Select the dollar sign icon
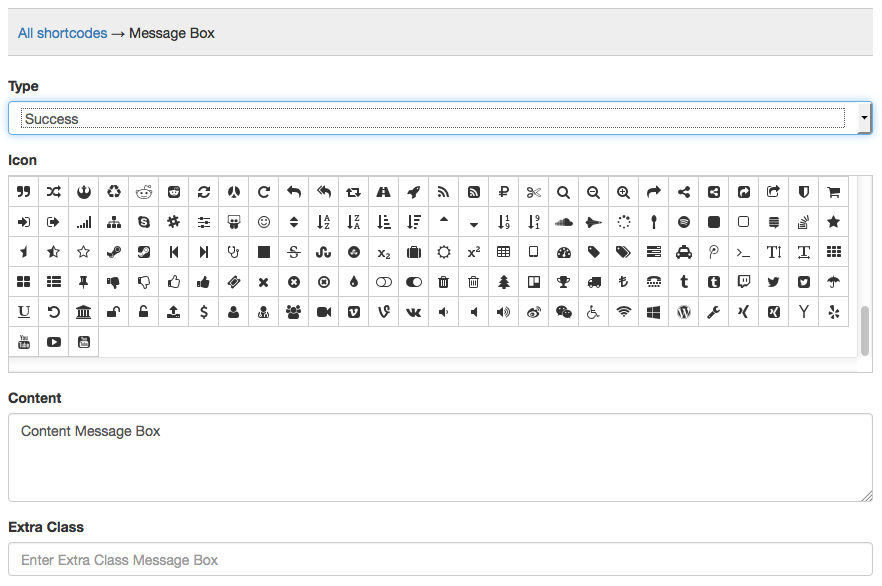This screenshot has height=586, width=882. (204, 312)
